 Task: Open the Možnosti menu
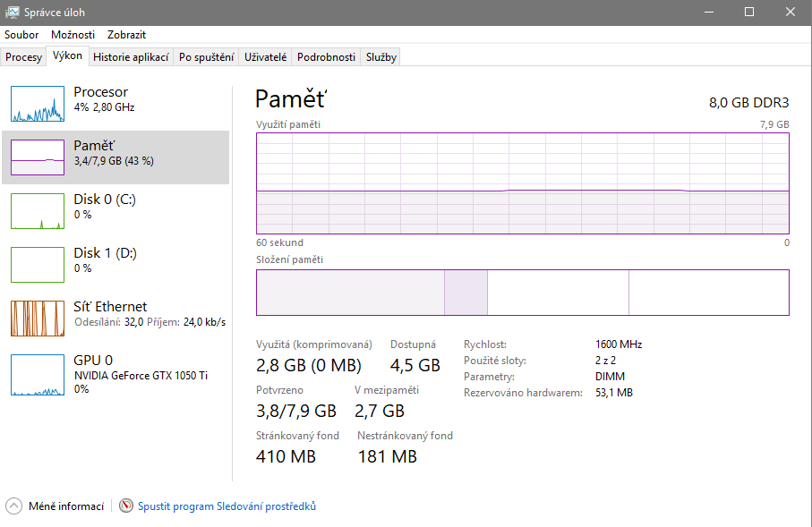(x=73, y=35)
